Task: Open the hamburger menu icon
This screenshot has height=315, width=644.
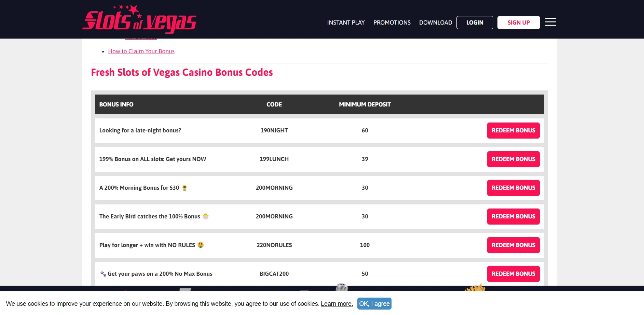Action: (550, 22)
